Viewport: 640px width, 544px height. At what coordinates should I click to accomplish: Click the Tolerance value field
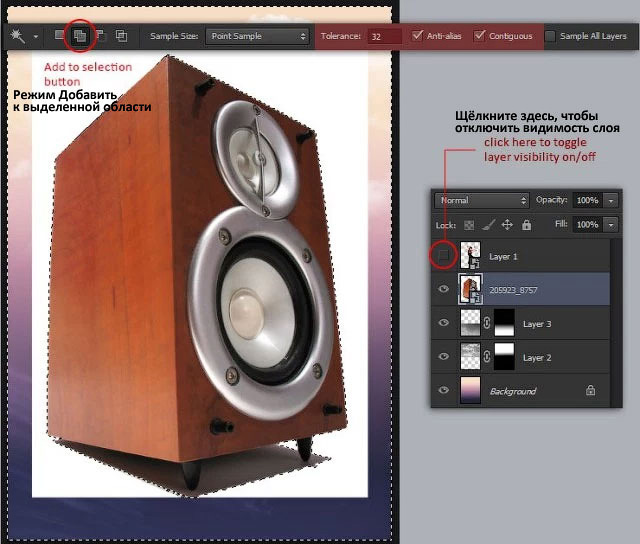click(x=384, y=36)
